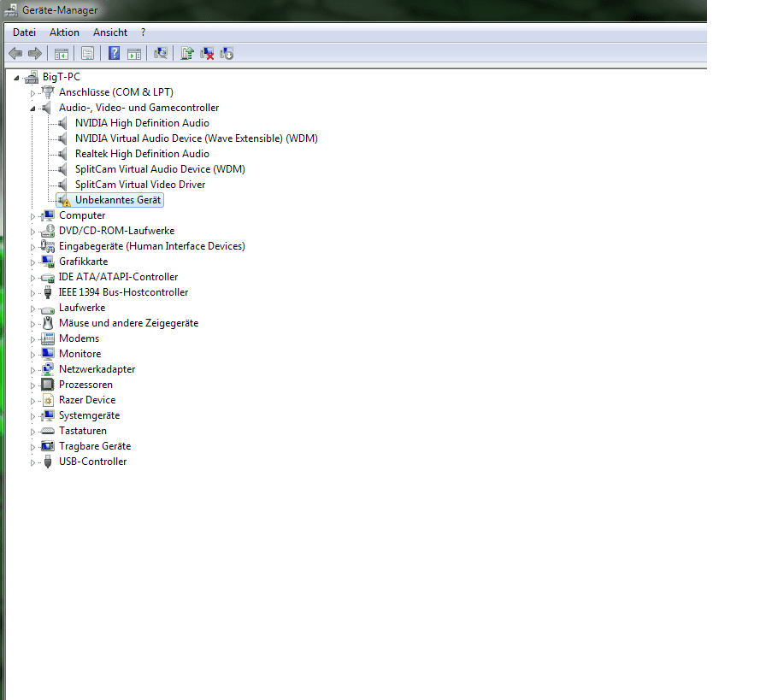Select the DVD/CD-ROM-Laufwerke label
Image resolution: width=772 pixels, height=700 pixels.
(x=116, y=231)
